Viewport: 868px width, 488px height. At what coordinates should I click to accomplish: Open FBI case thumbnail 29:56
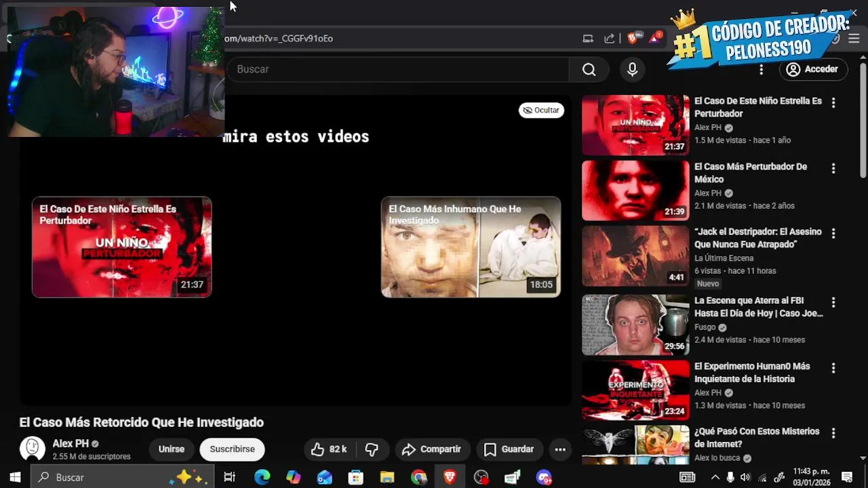(x=635, y=325)
